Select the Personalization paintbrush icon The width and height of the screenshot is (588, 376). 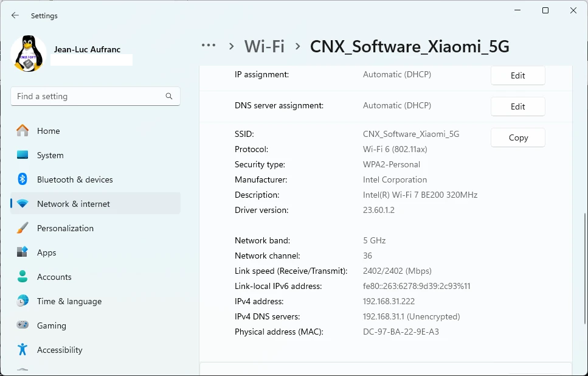(x=22, y=228)
